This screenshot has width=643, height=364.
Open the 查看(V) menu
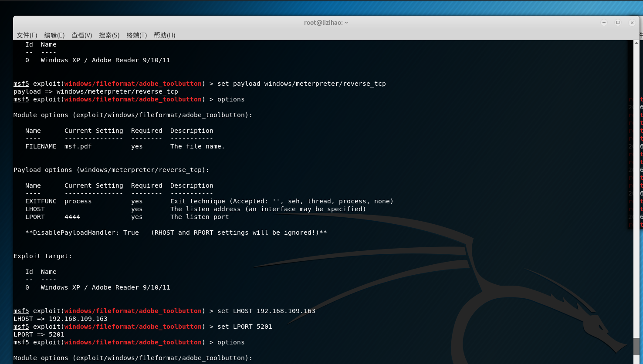click(82, 35)
